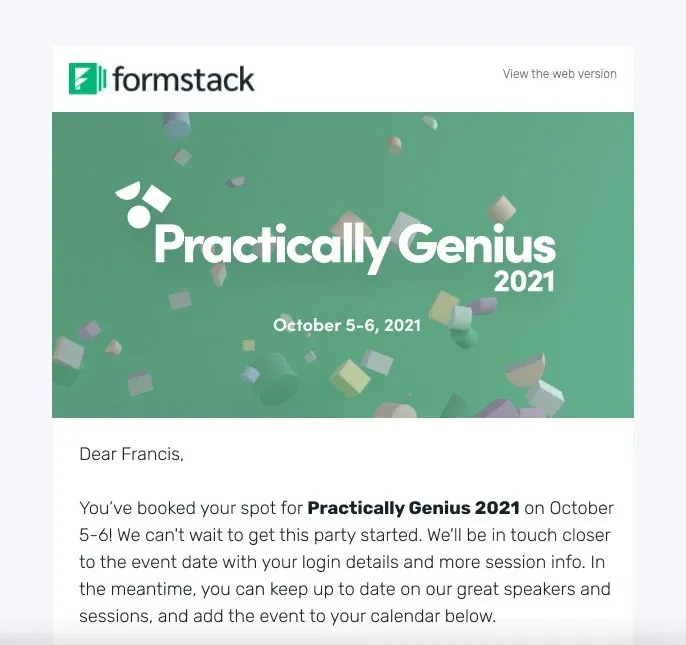Screen dimensions: 686x645
Task: Click the pink cube at banner top center
Action: [x=394, y=145]
